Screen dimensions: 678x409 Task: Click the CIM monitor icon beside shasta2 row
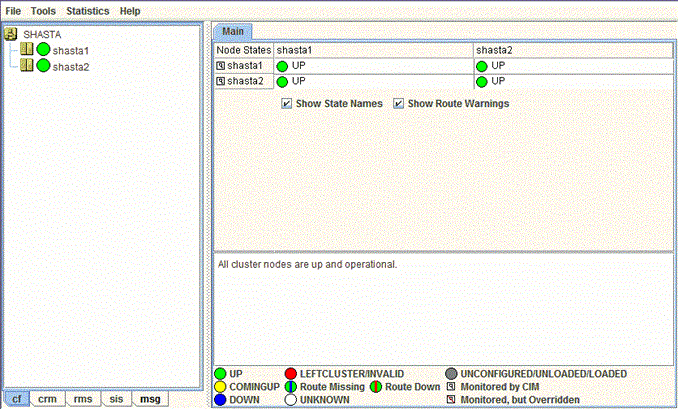tap(221, 81)
